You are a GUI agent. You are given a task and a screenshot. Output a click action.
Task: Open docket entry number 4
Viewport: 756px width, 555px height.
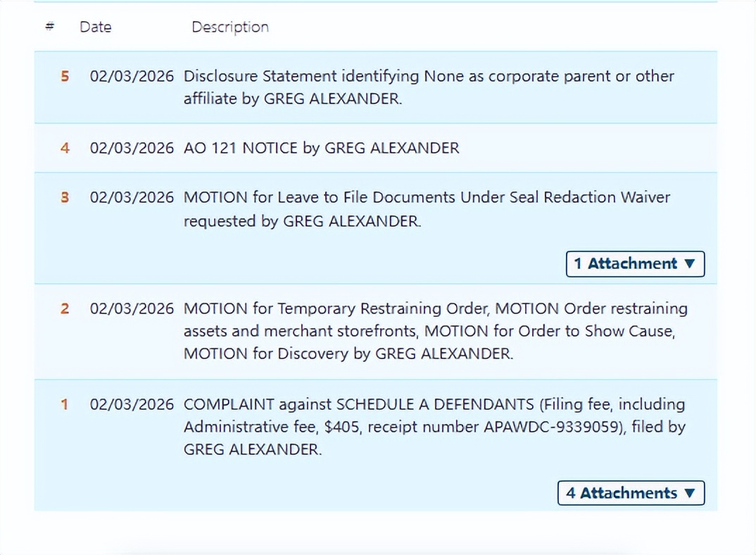65,148
